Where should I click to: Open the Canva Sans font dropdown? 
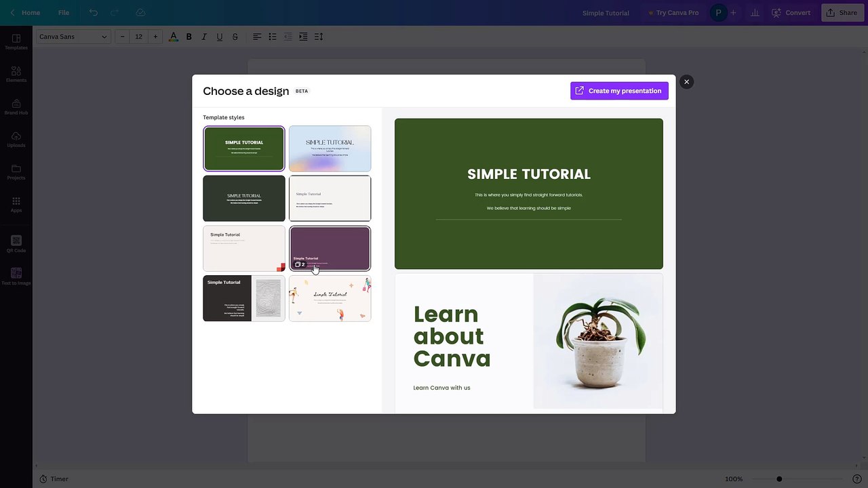(x=73, y=37)
